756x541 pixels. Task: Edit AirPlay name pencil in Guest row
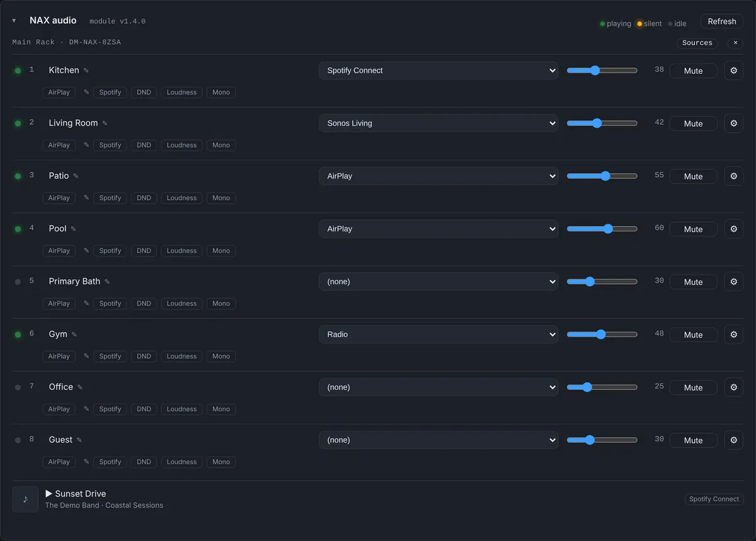[x=86, y=462]
